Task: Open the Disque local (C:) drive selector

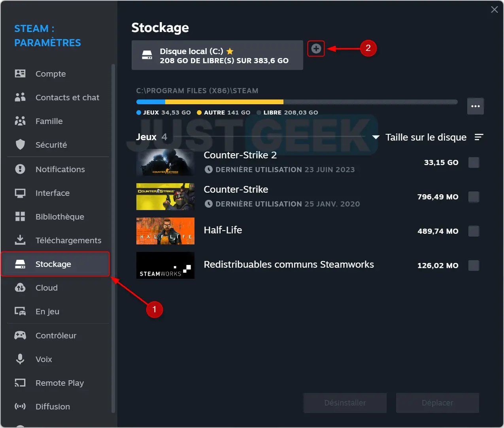Action: click(217, 55)
